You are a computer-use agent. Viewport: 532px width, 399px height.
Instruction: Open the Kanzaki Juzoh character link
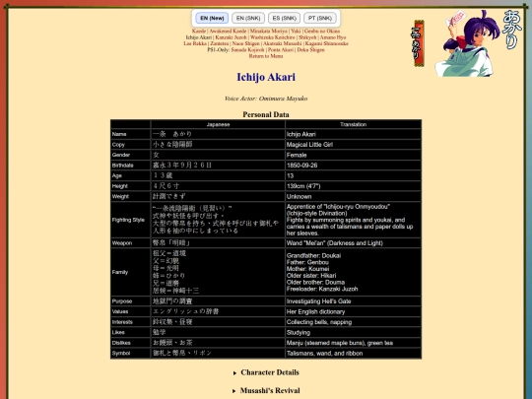231,37
